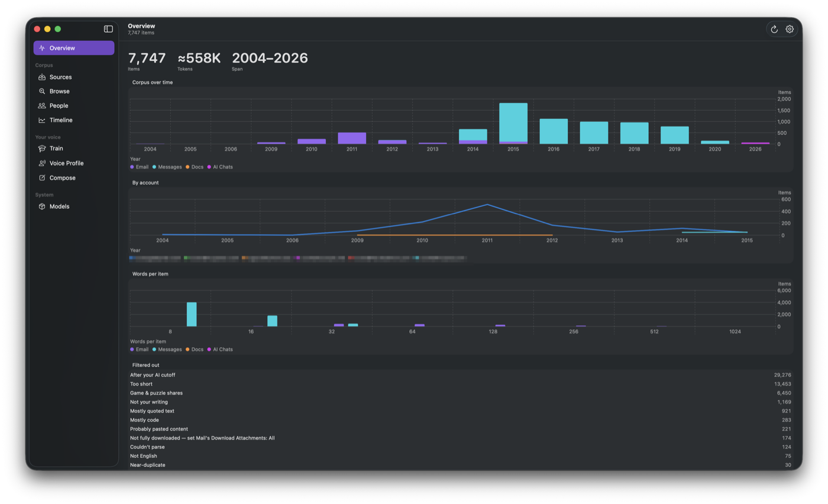Click the 'Couldn't parse' row
Screen dimensions: 828x504
(x=461, y=447)
